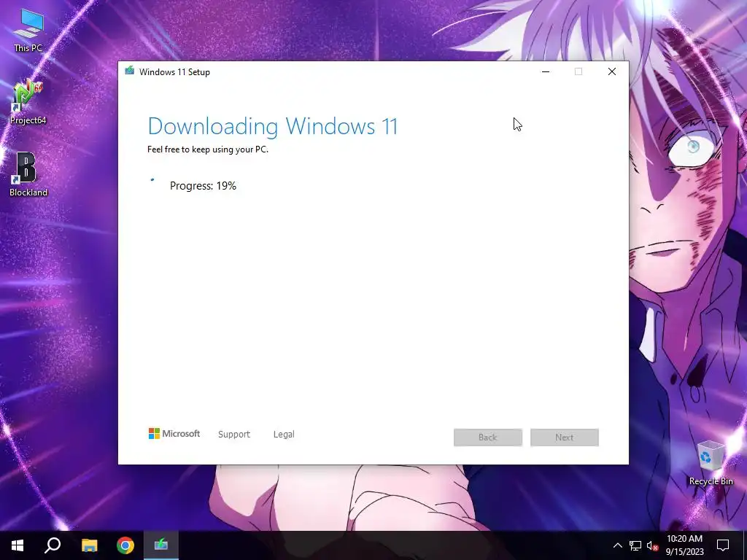Select the Project64 desktop shortcut
This screenshot has height=560, width=747.
point(28,102)
